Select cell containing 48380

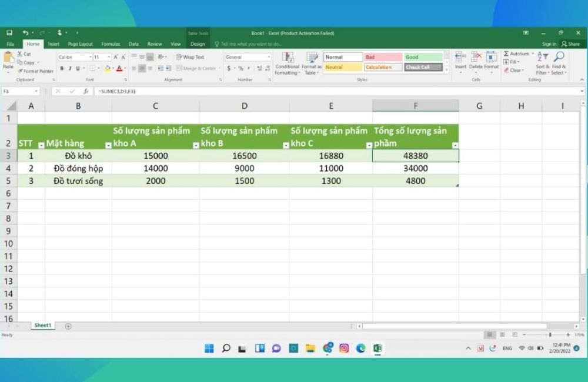(x=416, y=156)
